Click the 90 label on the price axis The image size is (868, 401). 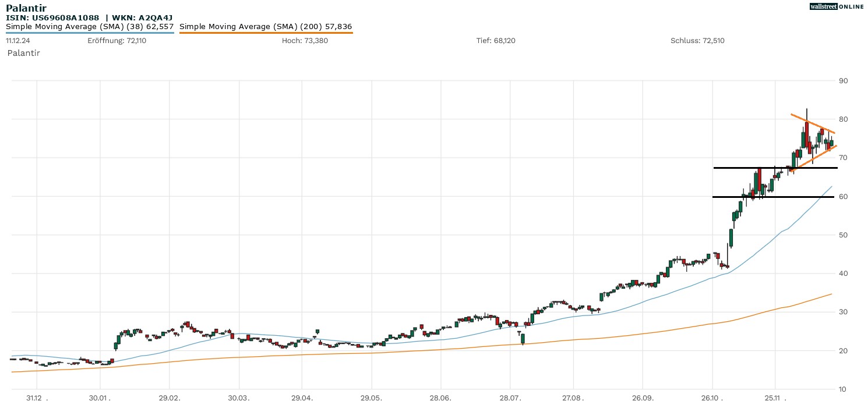tap(842, 80)
